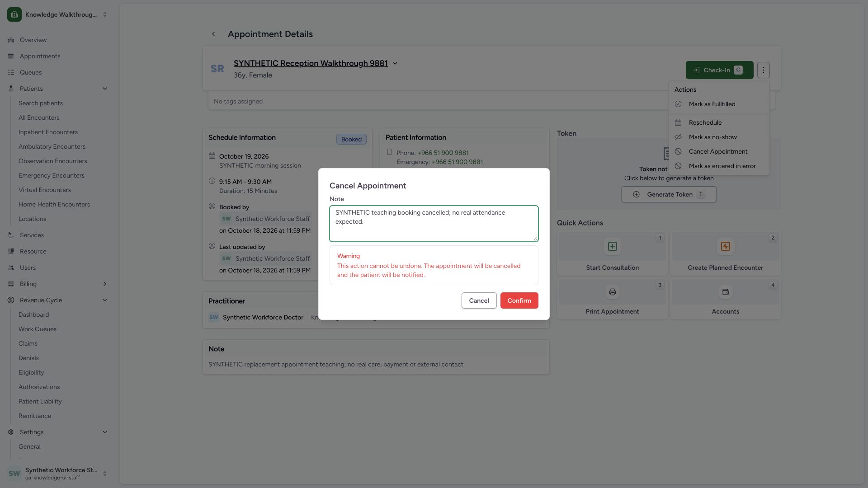This screenshot has width=868, height=488.
Task: Open Overview in the sidebar
Action: [33, 40]
